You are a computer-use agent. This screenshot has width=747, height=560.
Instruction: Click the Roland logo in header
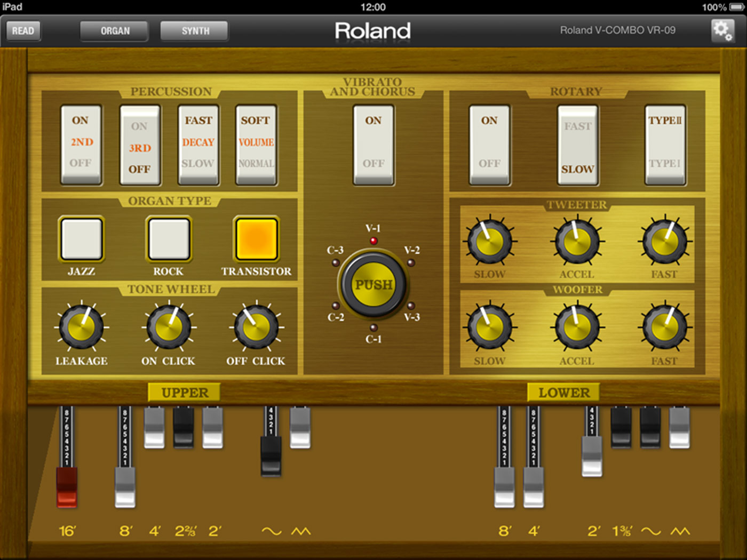click(x=373, y=30)
